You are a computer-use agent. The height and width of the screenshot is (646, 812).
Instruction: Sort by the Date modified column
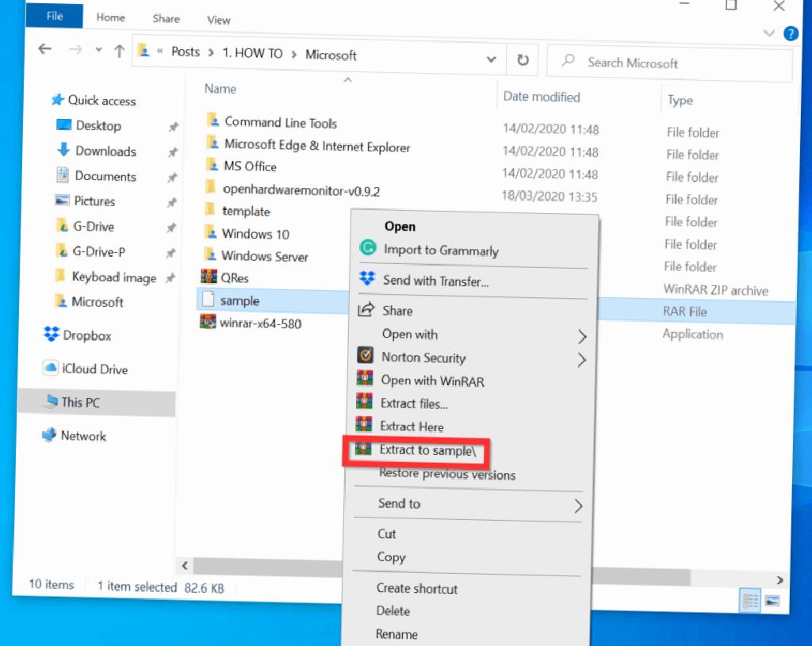tap(542, 97)
